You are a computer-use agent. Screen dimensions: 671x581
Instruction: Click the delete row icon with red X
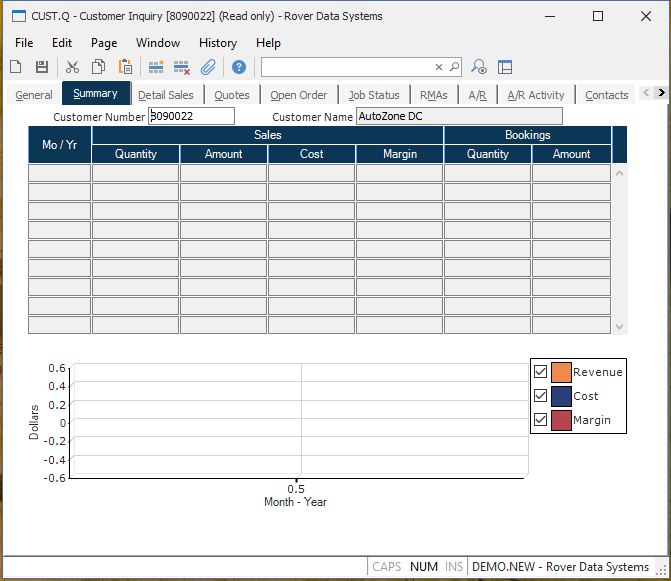click(182, 67)
